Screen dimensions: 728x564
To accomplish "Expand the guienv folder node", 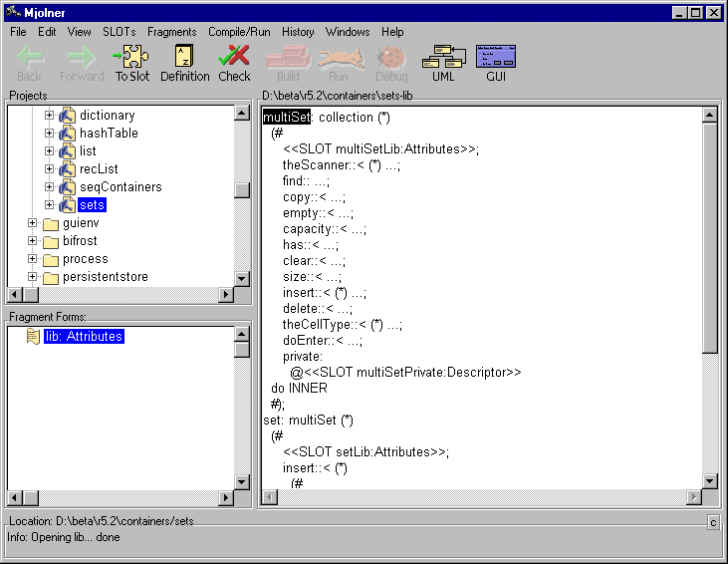I will click(33, 223).
